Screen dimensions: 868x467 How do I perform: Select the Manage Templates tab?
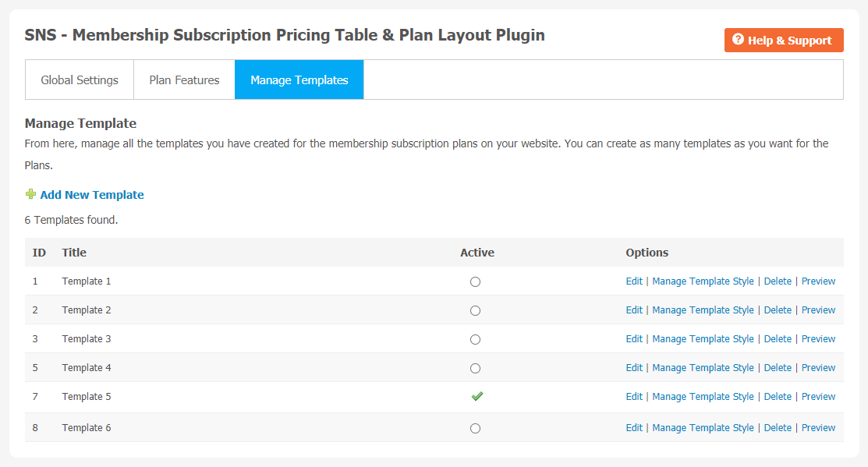(299, 80)
